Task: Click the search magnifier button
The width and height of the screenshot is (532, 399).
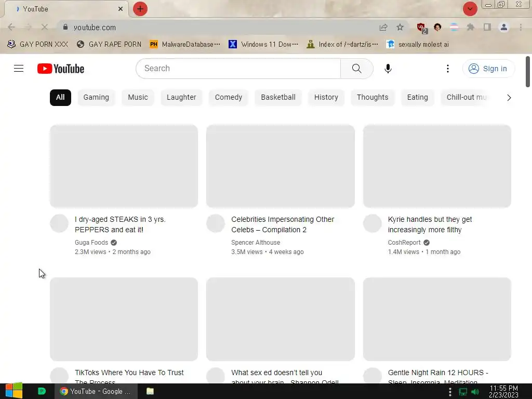Action: [x=356, y=69]
